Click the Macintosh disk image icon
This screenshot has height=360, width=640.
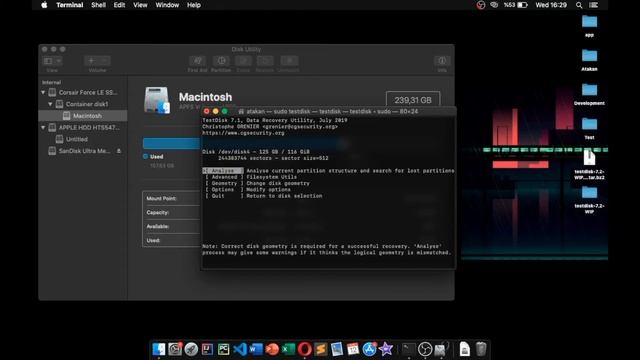click(157, 100)
